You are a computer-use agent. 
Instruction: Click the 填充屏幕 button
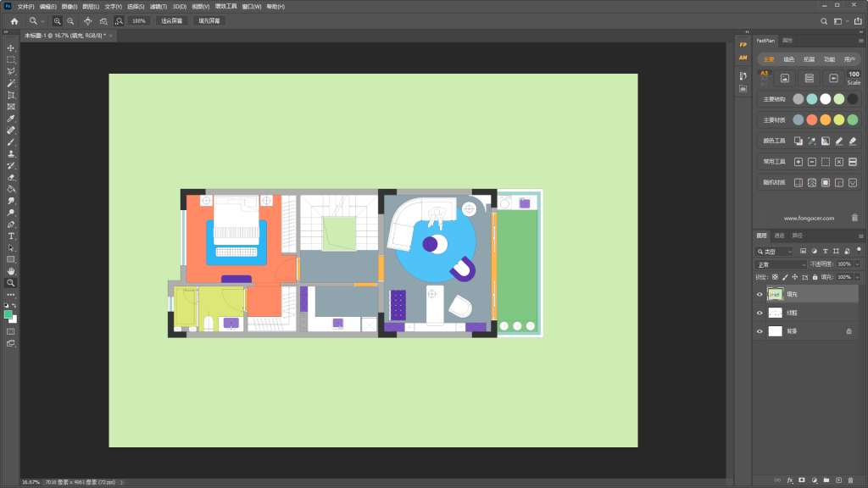(x=209, y=21)
